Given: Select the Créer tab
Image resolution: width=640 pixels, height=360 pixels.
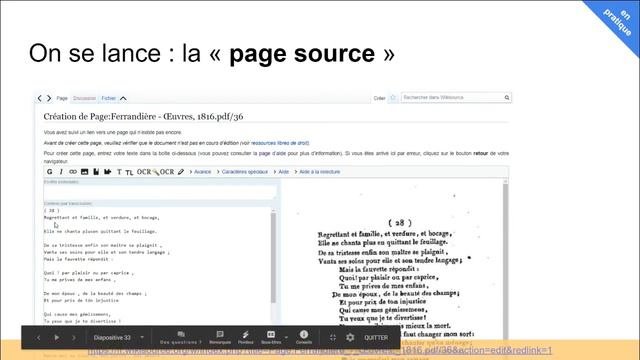Looking at the screenshot, I should pyautogui.click(x=379, y=98).
